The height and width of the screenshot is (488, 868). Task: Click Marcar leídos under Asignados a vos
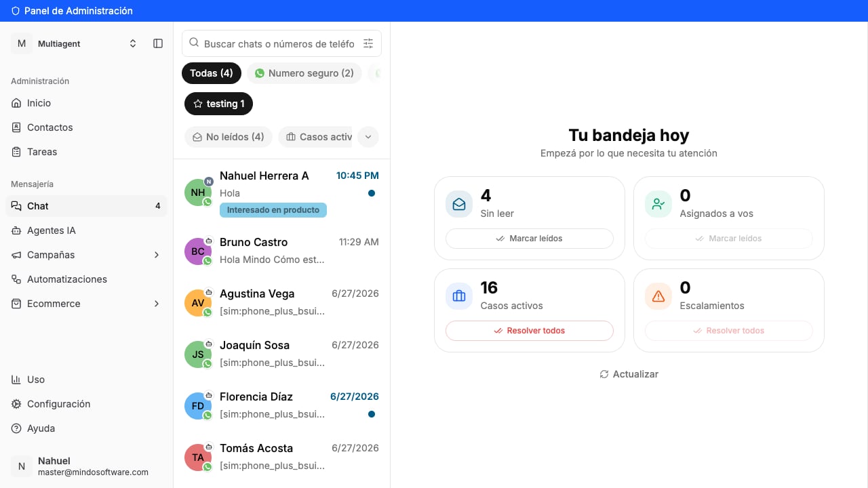(729, 239)
